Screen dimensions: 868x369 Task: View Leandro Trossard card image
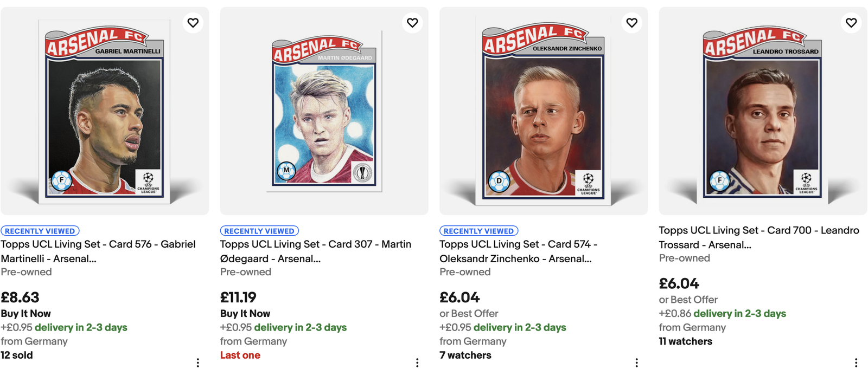(x=763, y=111)
